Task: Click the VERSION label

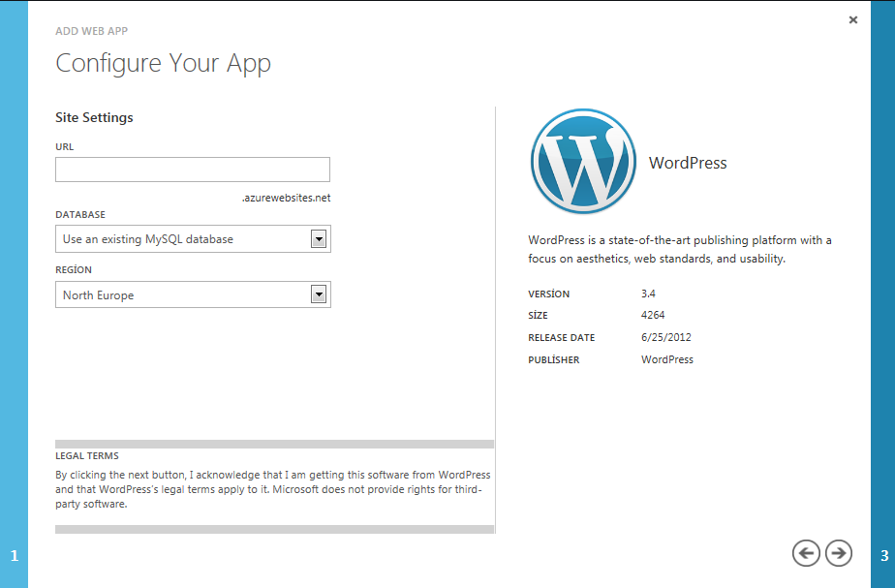Action: tap(548, 294)
